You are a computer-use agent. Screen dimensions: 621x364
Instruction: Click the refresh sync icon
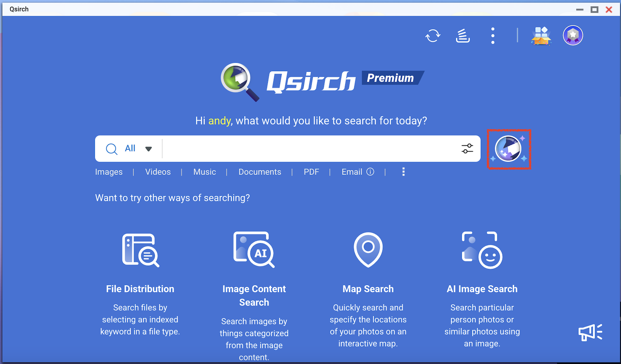pyautogui.click(x=433, y=36)
